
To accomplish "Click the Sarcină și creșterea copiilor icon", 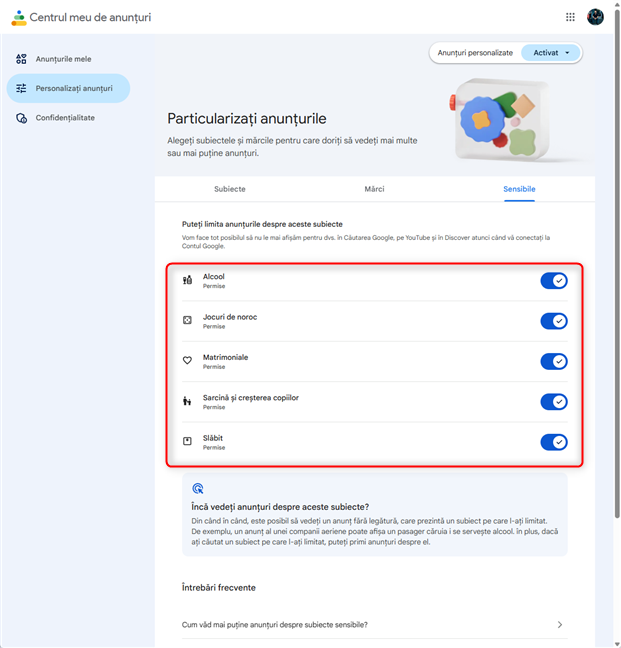I will [187, 402].
